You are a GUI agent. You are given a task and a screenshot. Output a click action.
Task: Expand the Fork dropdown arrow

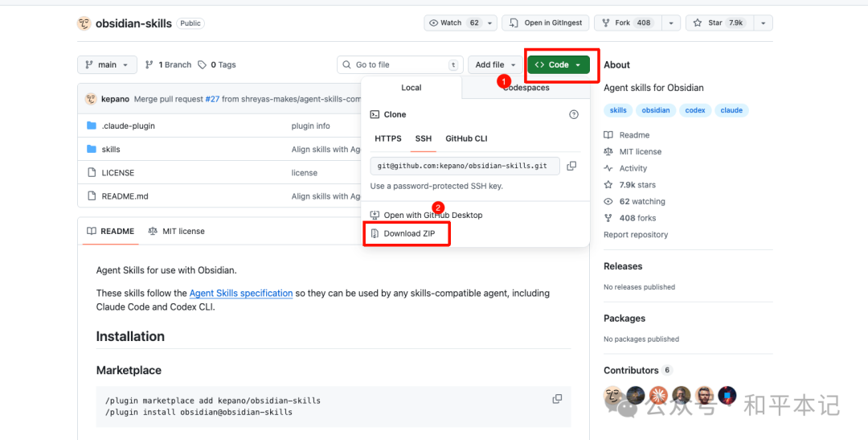pyautogui.click(x=671, y=23)
